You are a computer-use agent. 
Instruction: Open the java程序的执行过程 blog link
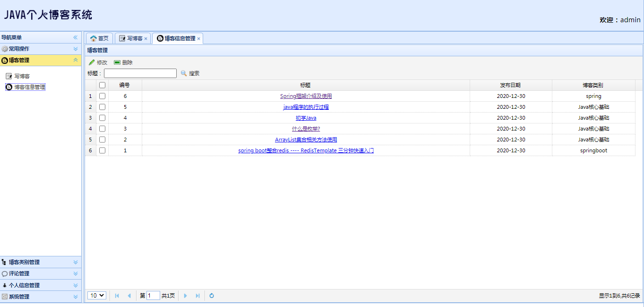point(306,107)
